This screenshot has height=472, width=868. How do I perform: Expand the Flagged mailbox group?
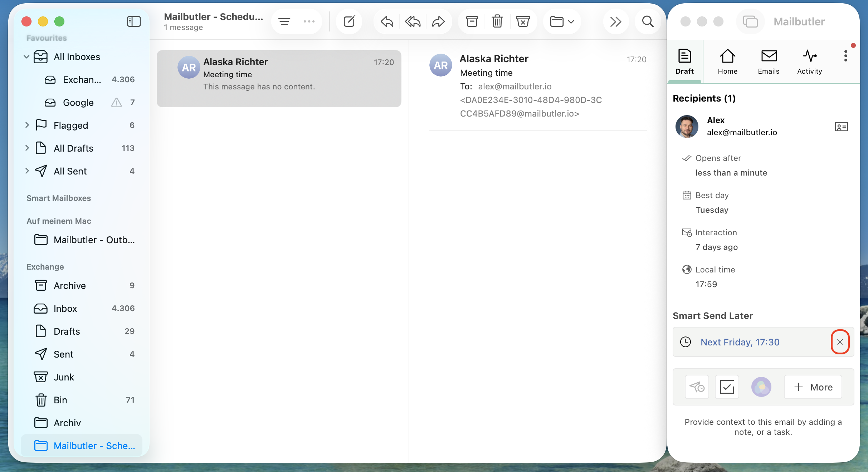coord(27,125)
